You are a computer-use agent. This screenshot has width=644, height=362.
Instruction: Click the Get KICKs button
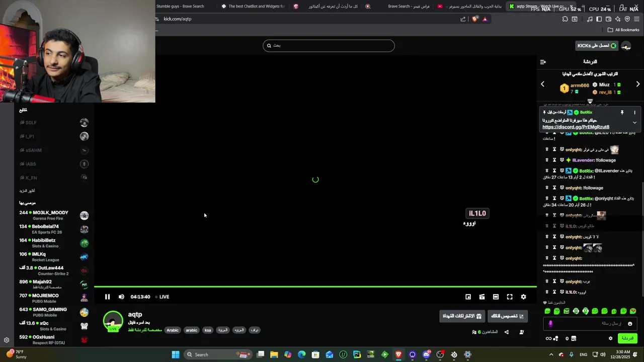point(596,46)
